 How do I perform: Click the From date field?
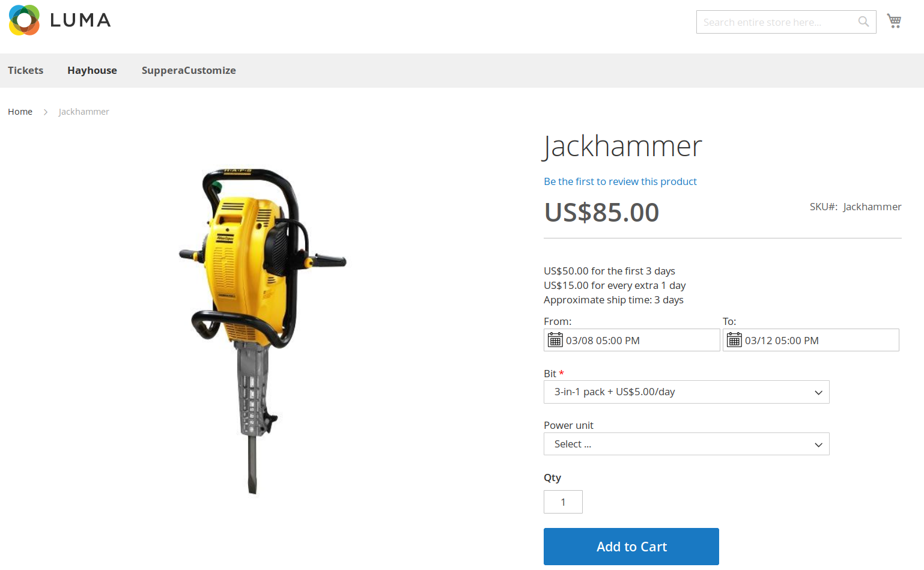point(631,340)
